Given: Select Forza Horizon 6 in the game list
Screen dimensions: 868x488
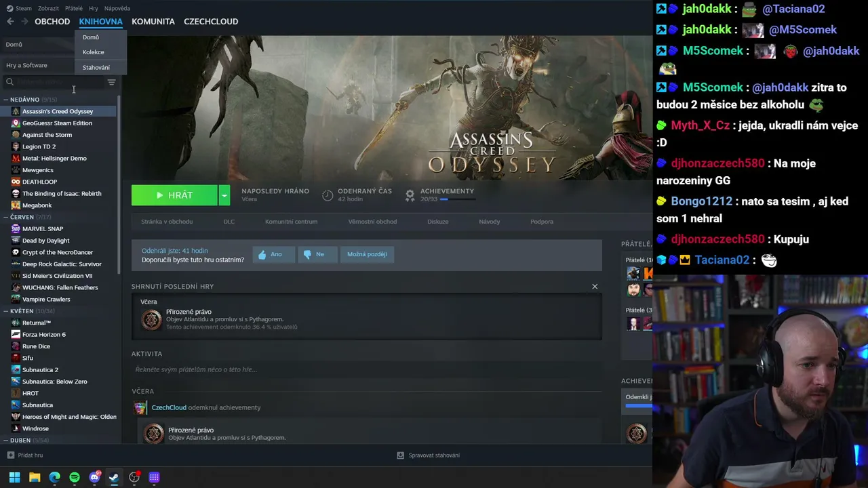Looking at the screenshot, I should (44, 335).
